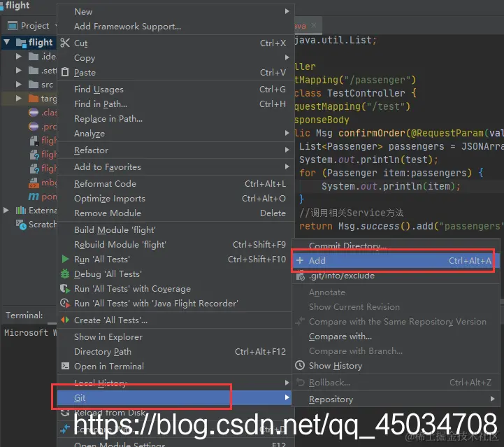The width and height of the screenshot is (504, 447).
Task: Select Git in the context menu
Action: (174, 398)
